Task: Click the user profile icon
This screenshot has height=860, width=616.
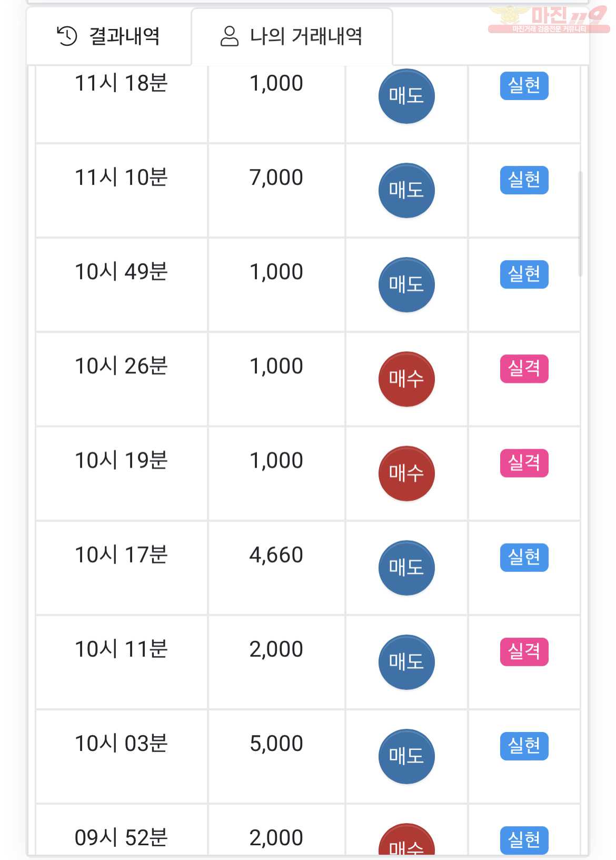Action: tap(229, 36)
